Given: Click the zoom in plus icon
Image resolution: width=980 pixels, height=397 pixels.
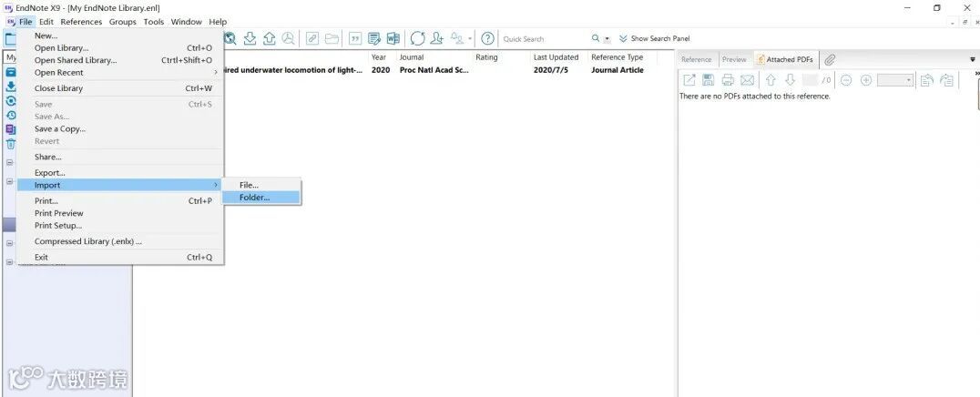Looking at the screenshot, I should coord(866,80).
